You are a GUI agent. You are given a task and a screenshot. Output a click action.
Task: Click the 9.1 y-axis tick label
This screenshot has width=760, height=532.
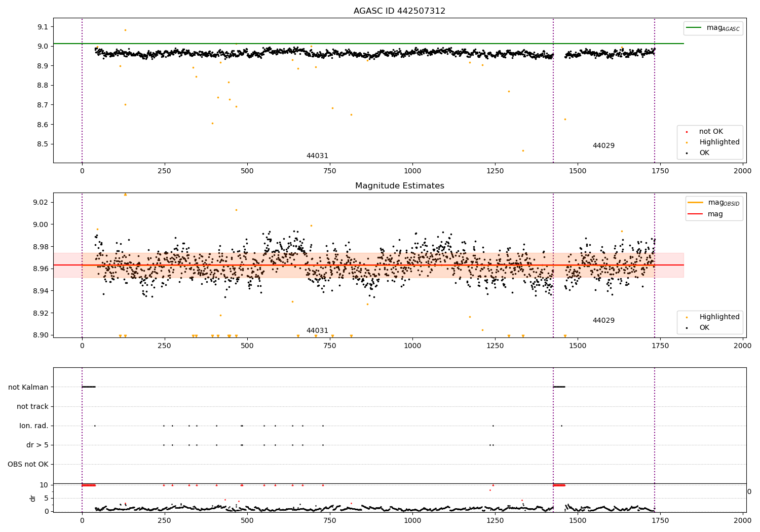(x=43, y=27)
